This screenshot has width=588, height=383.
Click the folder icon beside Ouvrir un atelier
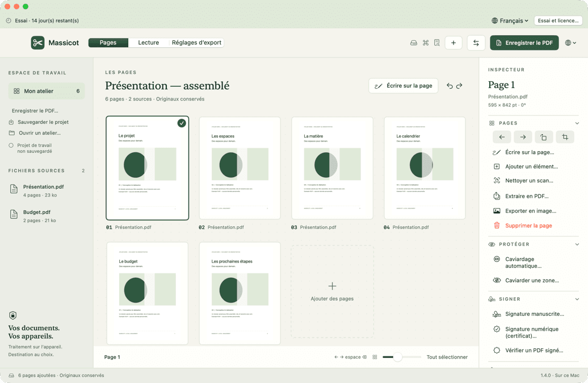coord(11,133)
